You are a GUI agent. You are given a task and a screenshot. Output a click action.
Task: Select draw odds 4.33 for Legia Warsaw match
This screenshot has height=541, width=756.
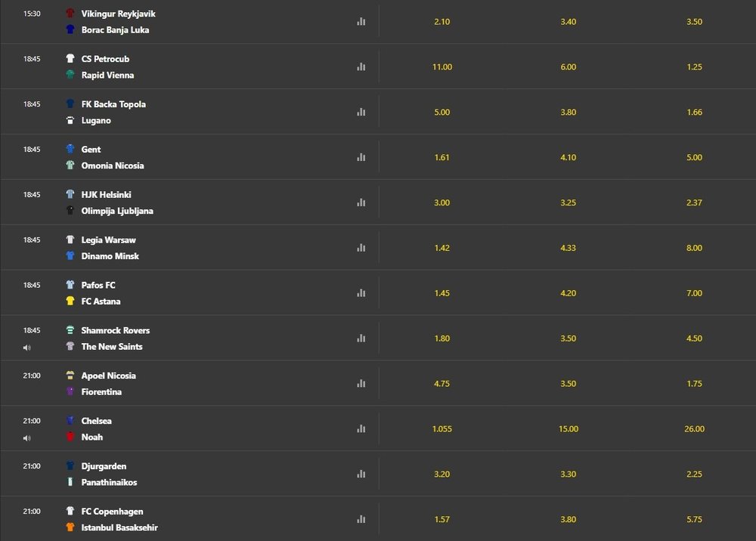[568, 248]
